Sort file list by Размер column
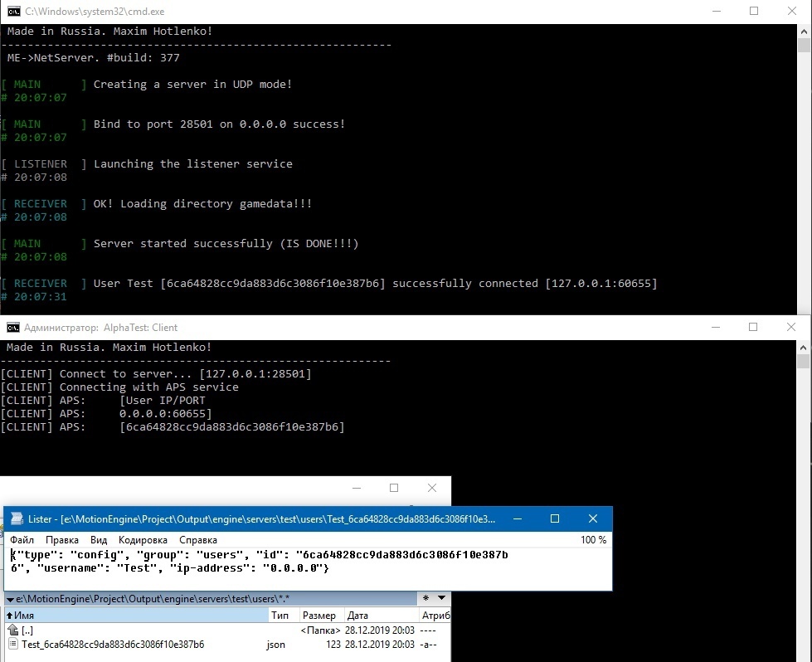The width and height of the screenshot is (812, 662). (x=318, y=616)
